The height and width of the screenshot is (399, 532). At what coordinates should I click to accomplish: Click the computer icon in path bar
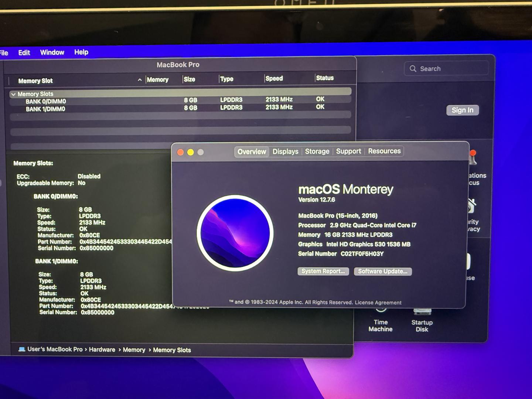22,349
